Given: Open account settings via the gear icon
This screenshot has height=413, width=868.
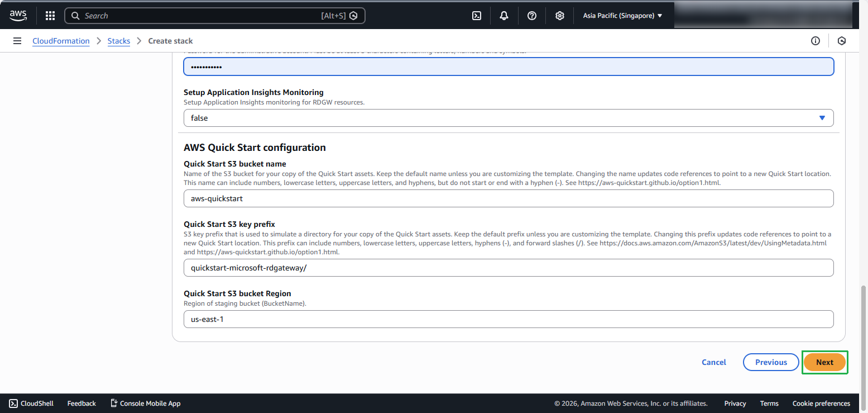Looking at the screenshot, I should 559,15.
